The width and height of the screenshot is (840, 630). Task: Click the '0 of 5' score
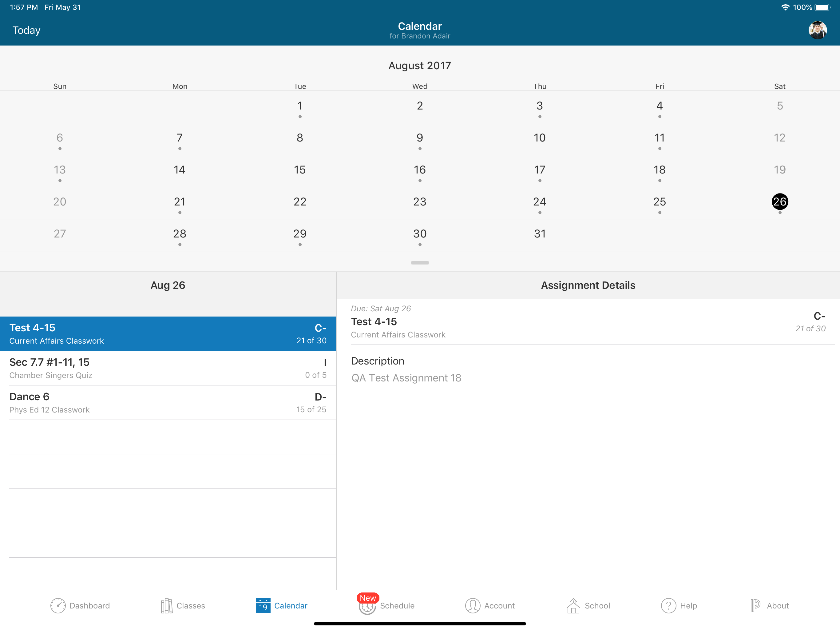[x=315, y=375]
